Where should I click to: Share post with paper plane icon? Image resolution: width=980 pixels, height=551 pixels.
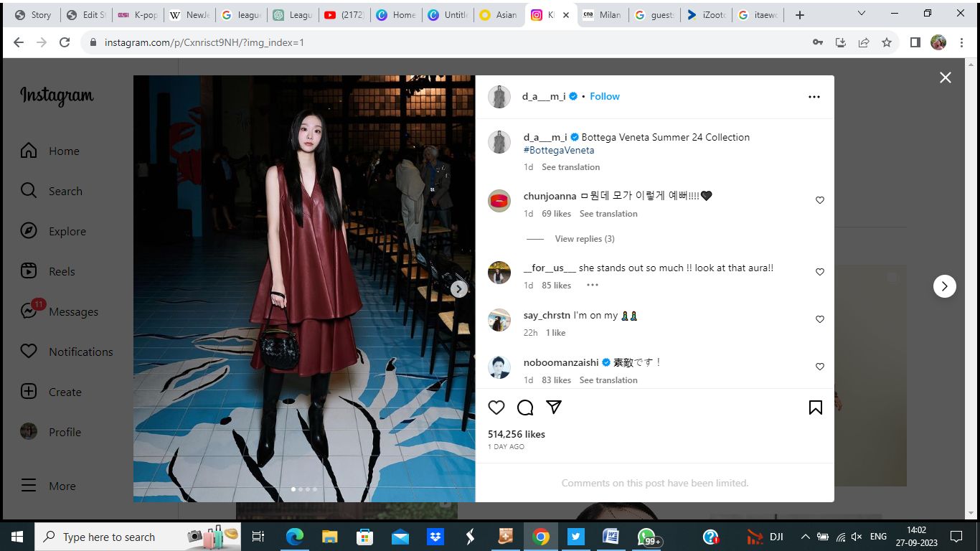pyautogui.click(x=554, y=407)
